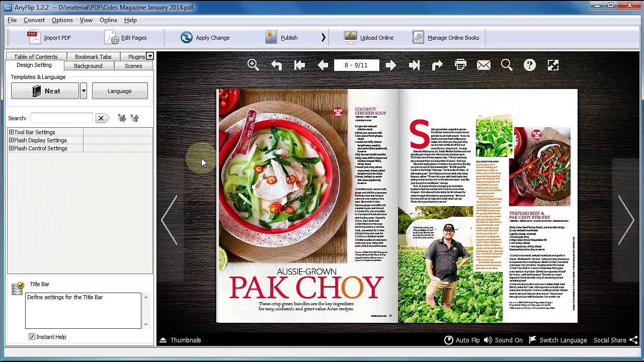Click Apply Change button

pyautogui.click(x=205, y=38)
